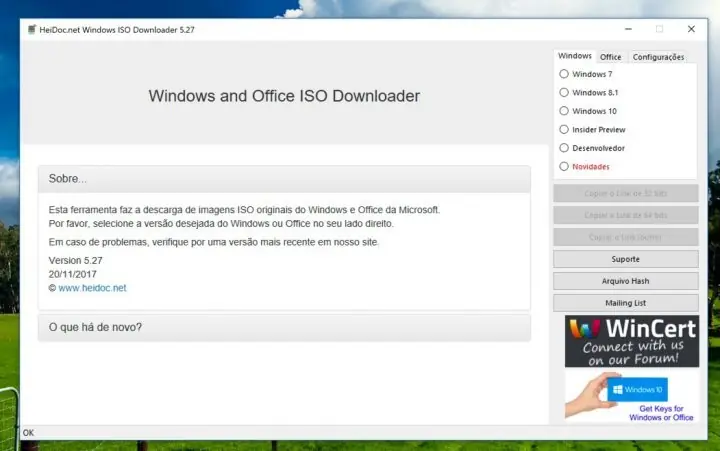Click the Windows 10 logo card in ad
Viewport: 720px width, 451px height.
click(x=637, y=389)
